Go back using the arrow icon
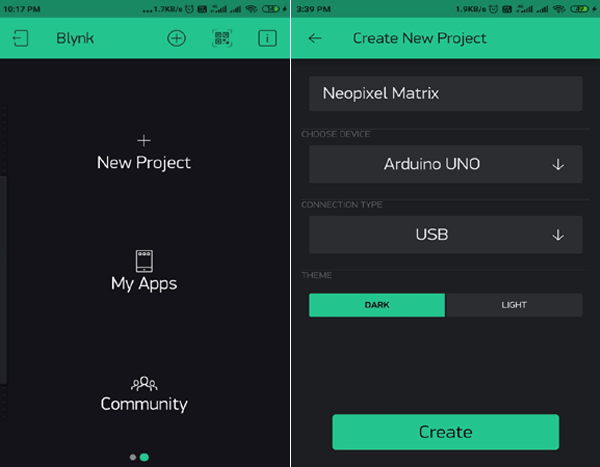Screen dimensions: 600x467 (x=315, y=38)
